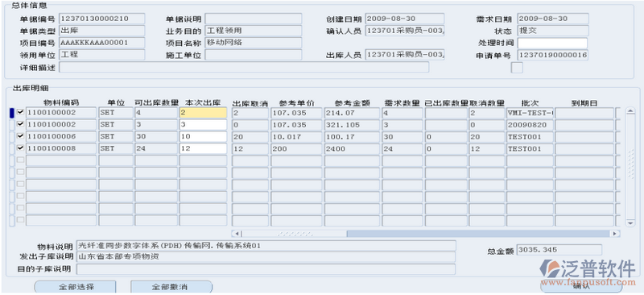Click the horizontal scrollbar right arrow
This screenshot has width=644, height=295.
[615, 234]
